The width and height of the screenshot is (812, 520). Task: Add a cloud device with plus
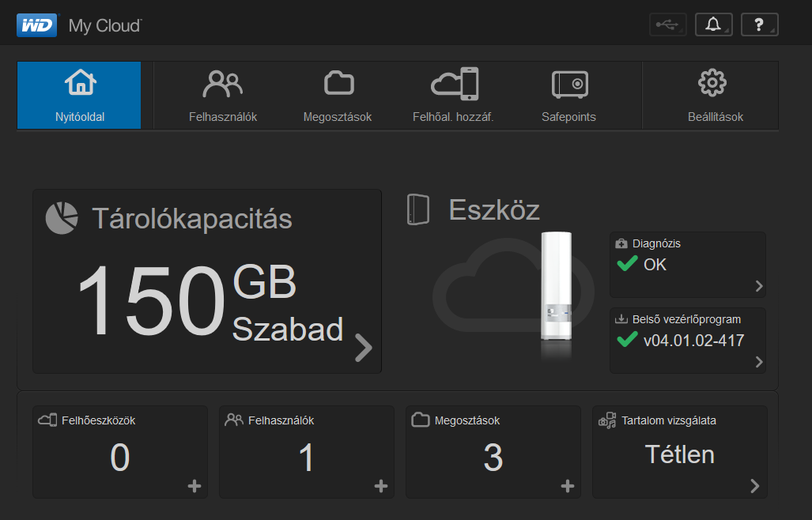[195, 486]
